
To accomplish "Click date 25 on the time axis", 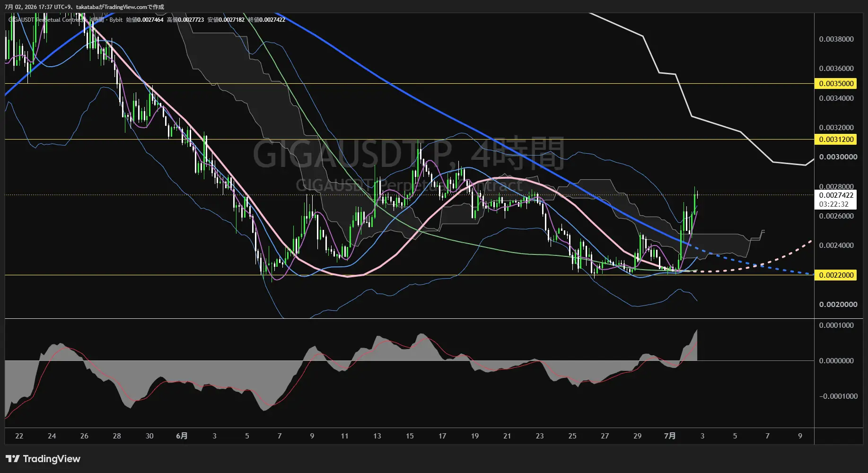I will 572,436.
